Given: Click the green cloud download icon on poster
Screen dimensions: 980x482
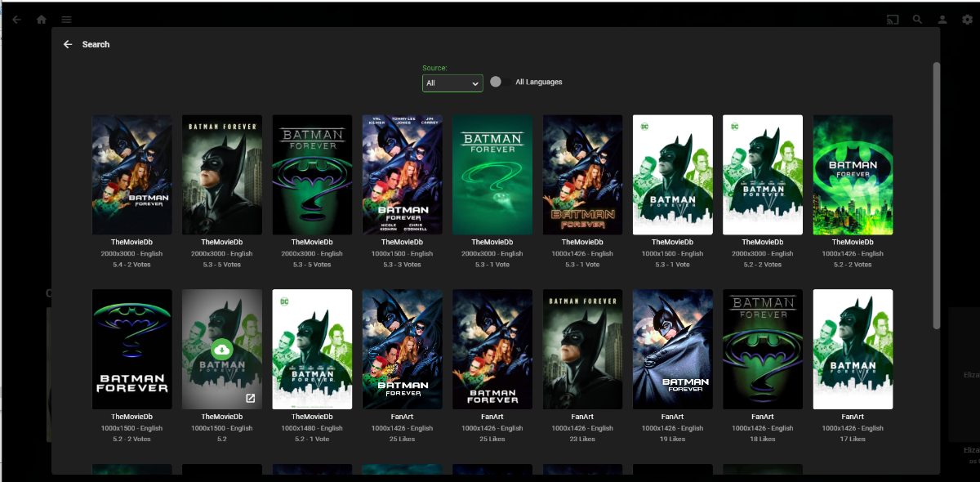Looking at the screenshot, I should (222, 350).
